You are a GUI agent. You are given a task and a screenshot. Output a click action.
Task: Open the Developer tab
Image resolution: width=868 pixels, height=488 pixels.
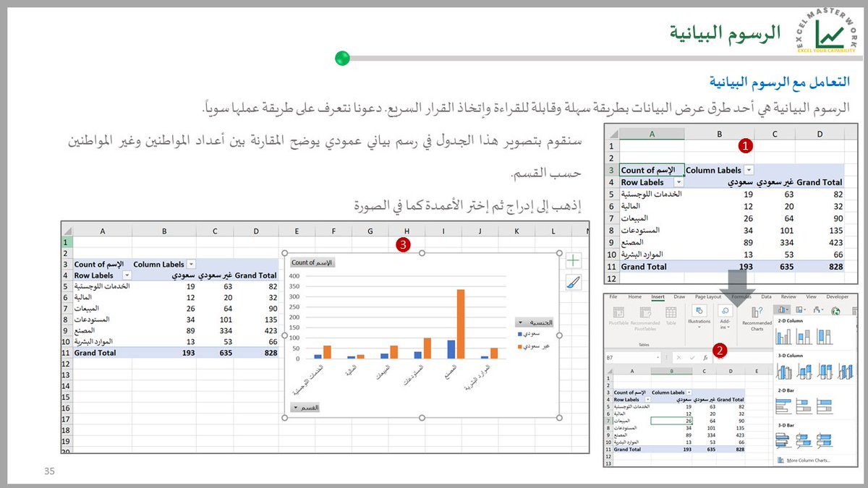pos(837,296)
